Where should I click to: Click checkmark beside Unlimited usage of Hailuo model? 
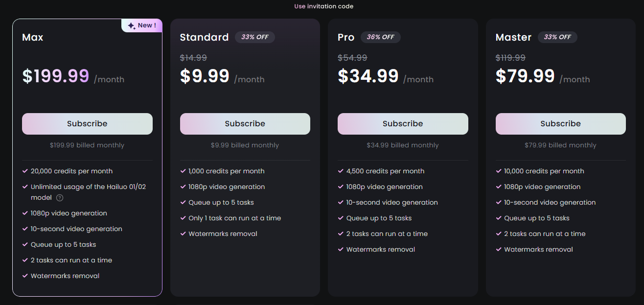pos(25,187)
